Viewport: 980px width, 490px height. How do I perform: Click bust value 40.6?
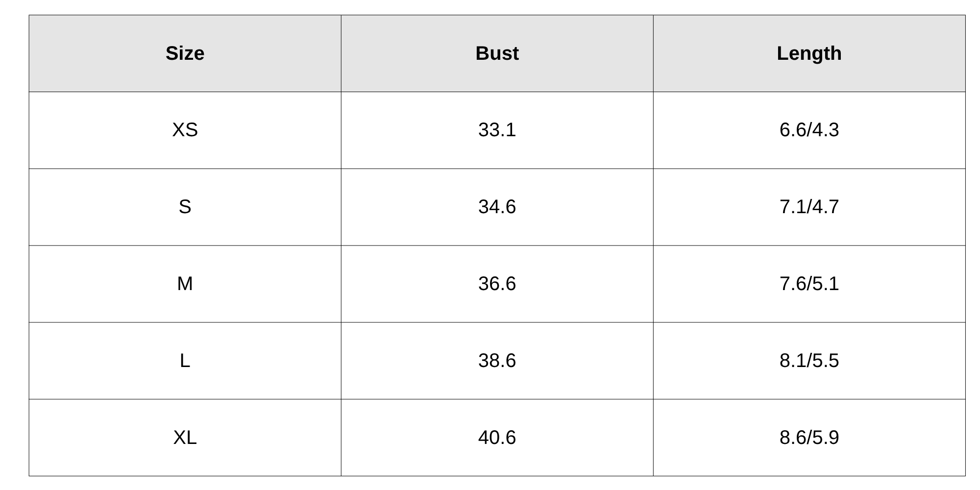[x=497, y=437]
